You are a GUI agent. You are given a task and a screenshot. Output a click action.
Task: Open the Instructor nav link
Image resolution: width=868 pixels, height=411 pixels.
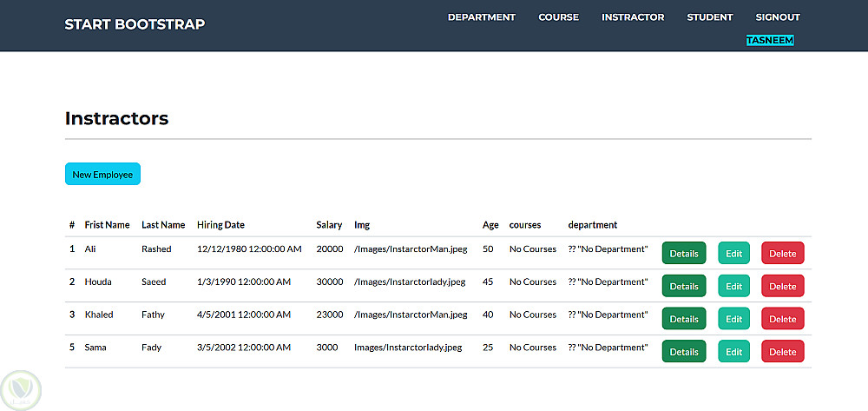pyautogui.click(x=633, y=17)
